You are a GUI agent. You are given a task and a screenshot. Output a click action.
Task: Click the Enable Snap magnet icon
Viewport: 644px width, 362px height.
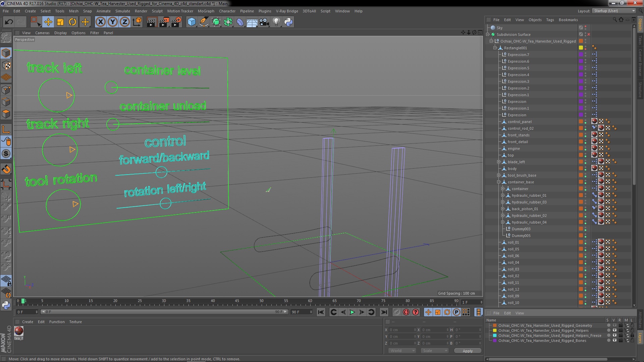[6, 169]
